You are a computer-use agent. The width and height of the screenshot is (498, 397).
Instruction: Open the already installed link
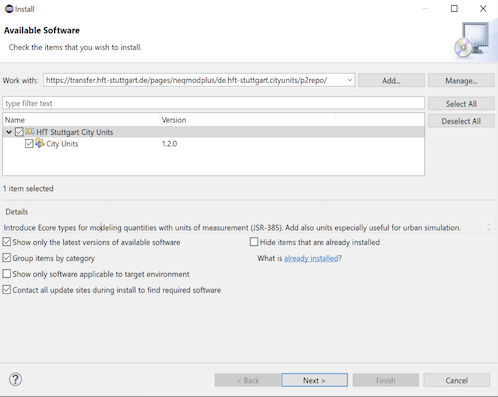point(311,258)
